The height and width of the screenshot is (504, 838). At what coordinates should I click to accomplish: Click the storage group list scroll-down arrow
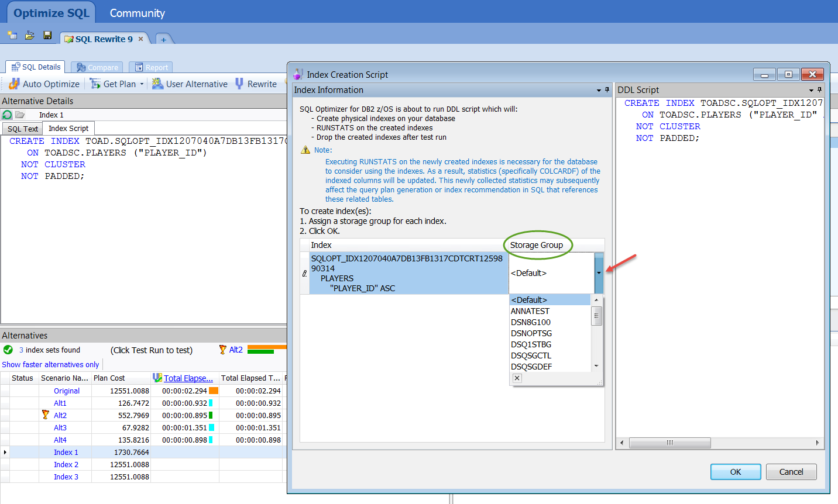(596, 366)
